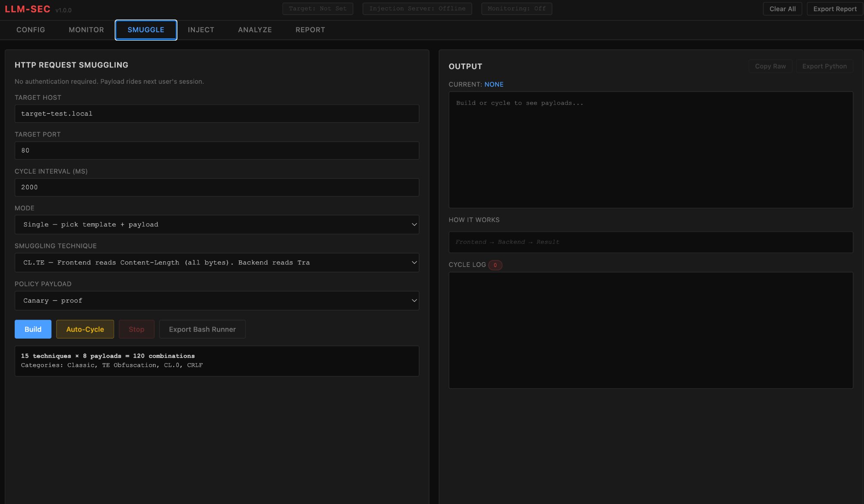Click the NONE label next to CURRENT

pyautogui.click(x=494, y=84)
